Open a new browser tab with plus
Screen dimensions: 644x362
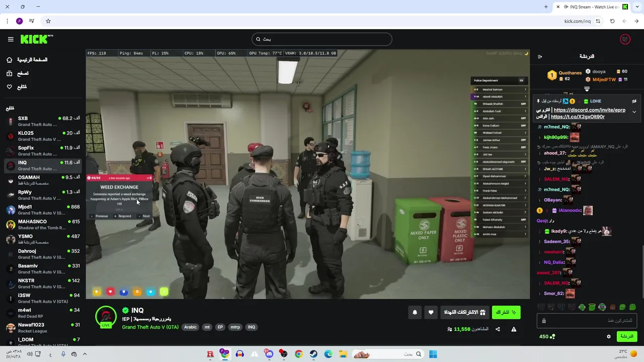pyautogui.click(x=546, y=7)
